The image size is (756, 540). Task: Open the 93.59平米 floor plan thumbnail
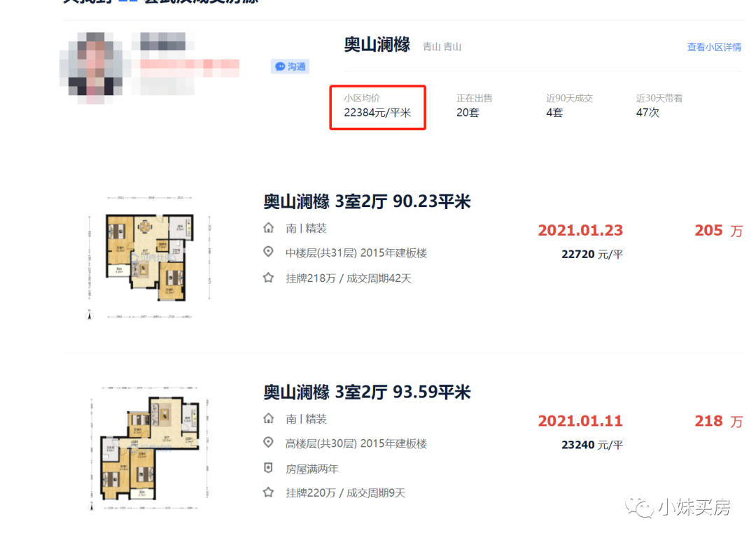click(x=150, y=448)
